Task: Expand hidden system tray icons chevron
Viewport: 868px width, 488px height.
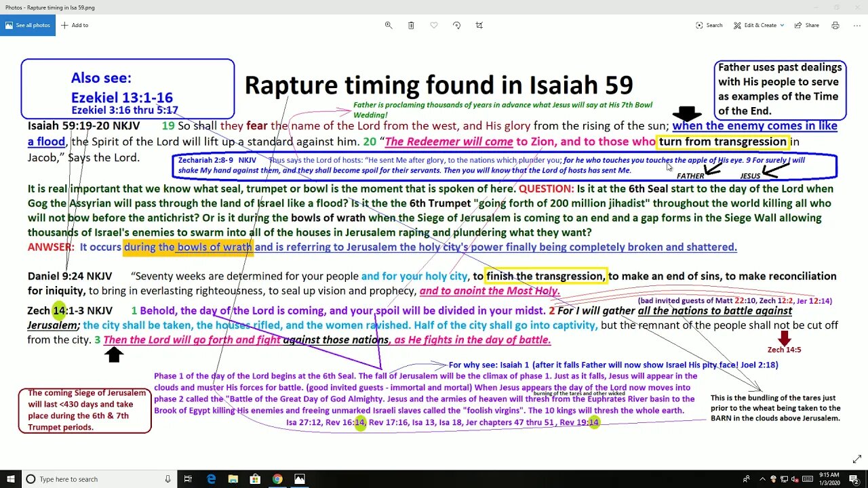Action: (x=762, y=479)
